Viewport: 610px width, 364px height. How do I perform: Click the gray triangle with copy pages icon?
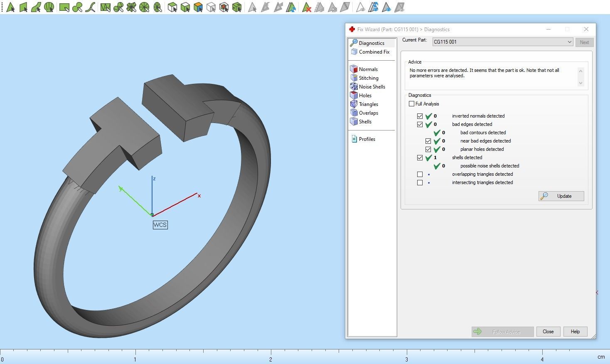click(332, 7)
